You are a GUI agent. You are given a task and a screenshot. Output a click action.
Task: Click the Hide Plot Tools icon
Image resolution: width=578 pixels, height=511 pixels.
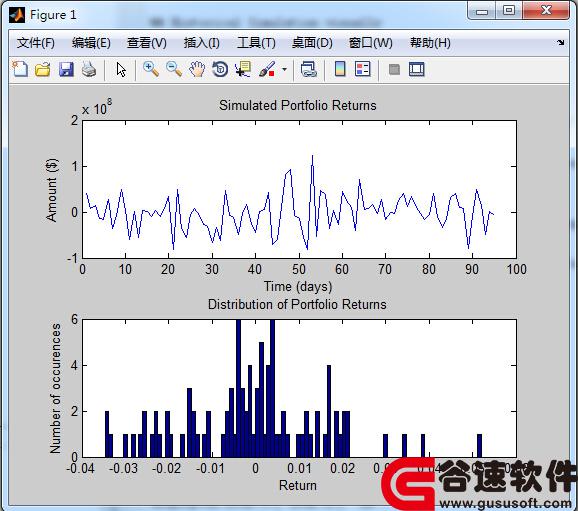click(x=394, y=69)
